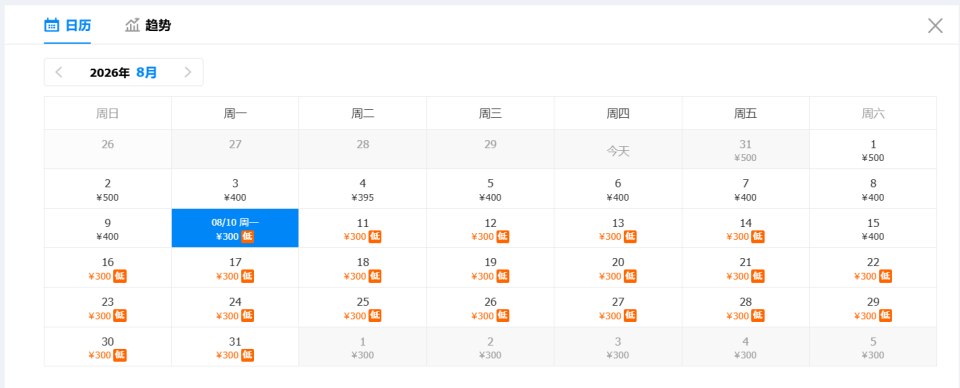Select September 1 priced ¥300

pyautogui.click(x=363, y=347)
